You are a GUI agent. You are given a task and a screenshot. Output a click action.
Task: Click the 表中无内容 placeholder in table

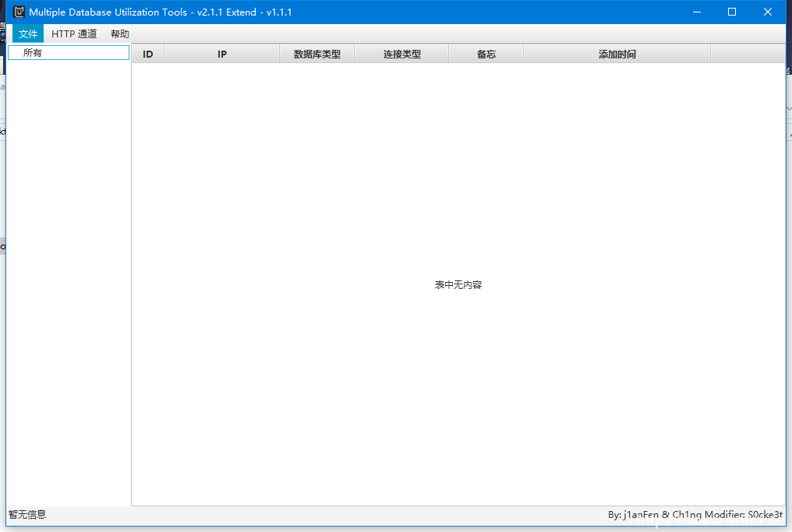458,285
